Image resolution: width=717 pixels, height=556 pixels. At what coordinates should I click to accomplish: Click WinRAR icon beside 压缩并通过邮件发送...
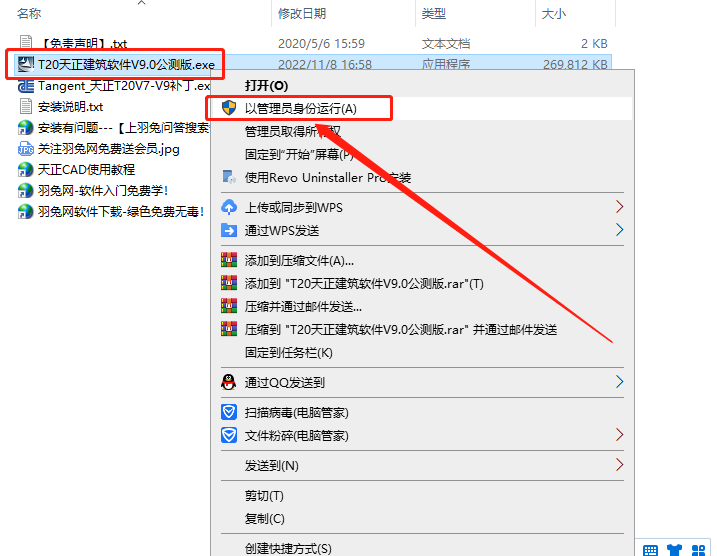coord(229,305)
